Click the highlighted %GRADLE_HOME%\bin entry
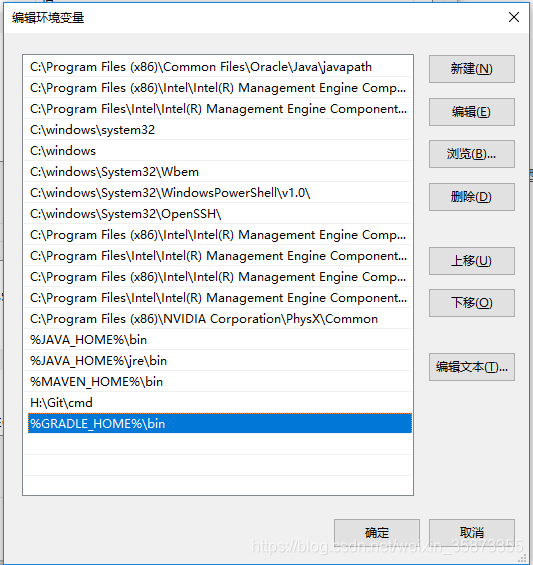The height and width of the screenshot is (565, 533). 219,423
